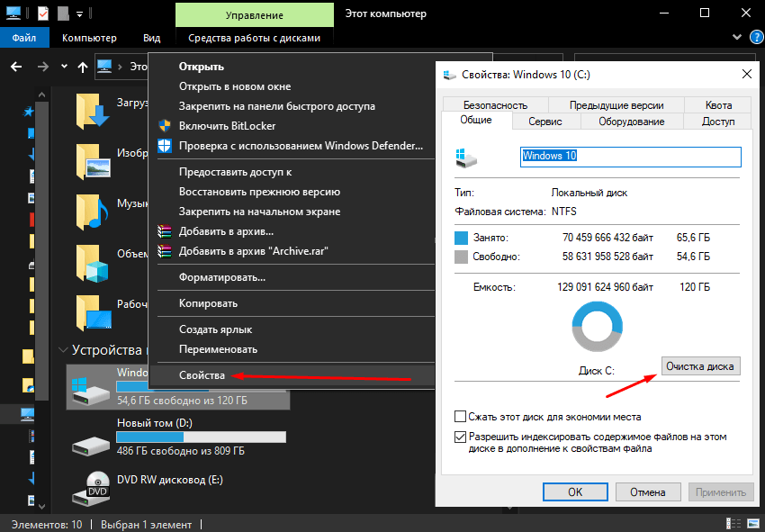Switch to large icons view in status bar
The image size is (765, 532).
(752, 524)
